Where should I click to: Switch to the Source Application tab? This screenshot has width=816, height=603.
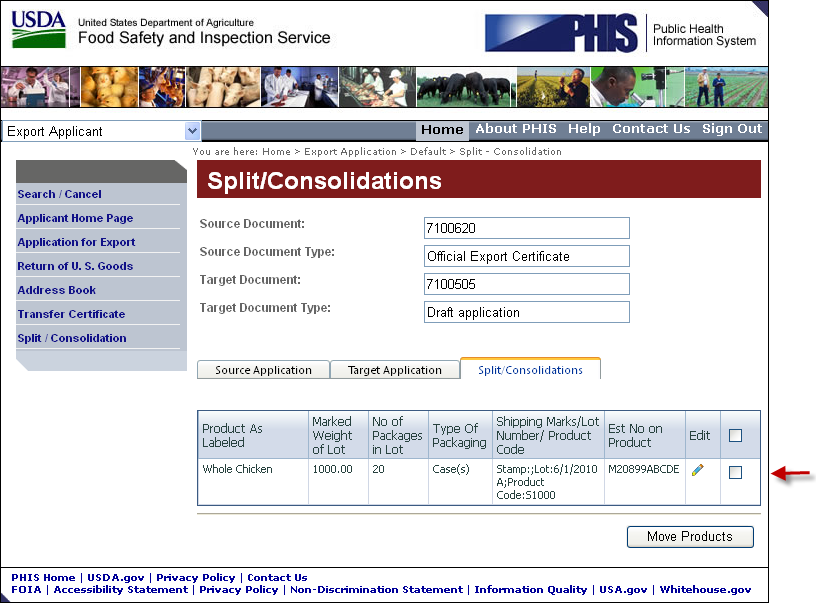pos(263,370)
